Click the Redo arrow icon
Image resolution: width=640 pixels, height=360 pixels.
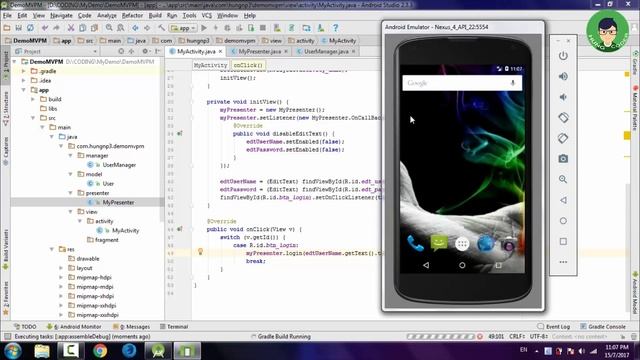pyautogui.click(x=56, y=28)
